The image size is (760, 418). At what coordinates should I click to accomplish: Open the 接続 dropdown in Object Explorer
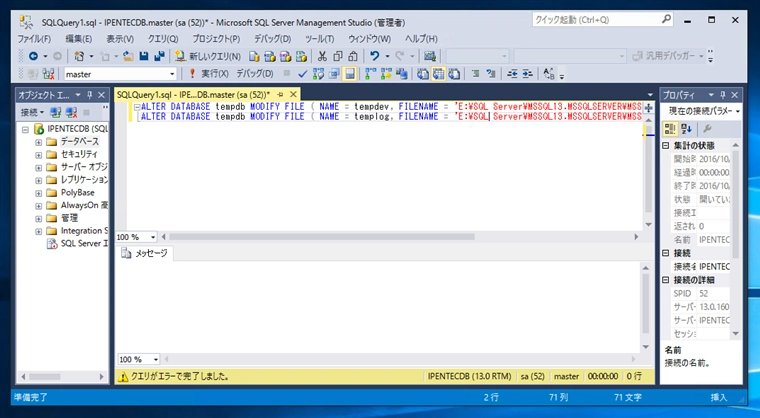coord(32,113)
